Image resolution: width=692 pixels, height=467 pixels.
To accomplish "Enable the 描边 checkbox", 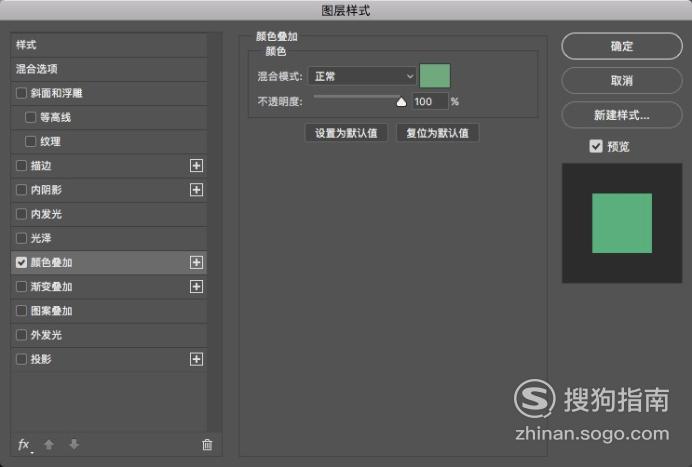I will click(21, 166).
